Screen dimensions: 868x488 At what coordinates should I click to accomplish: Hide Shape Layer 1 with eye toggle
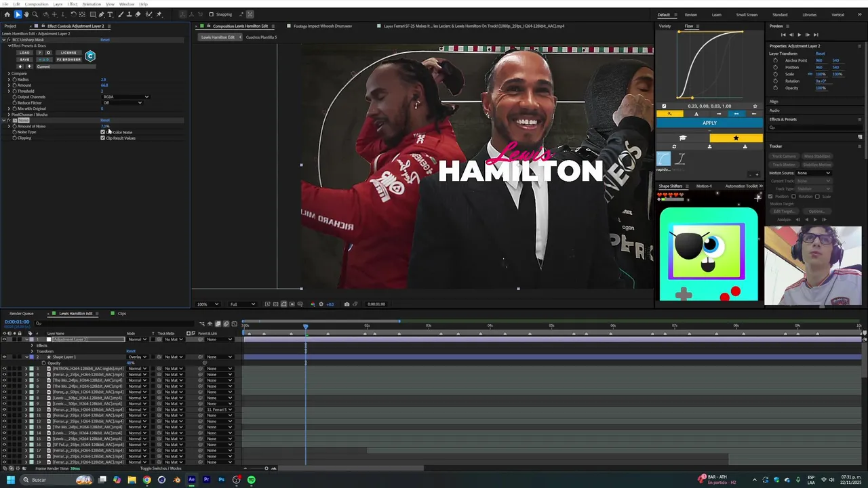click(x=4, y=357)
